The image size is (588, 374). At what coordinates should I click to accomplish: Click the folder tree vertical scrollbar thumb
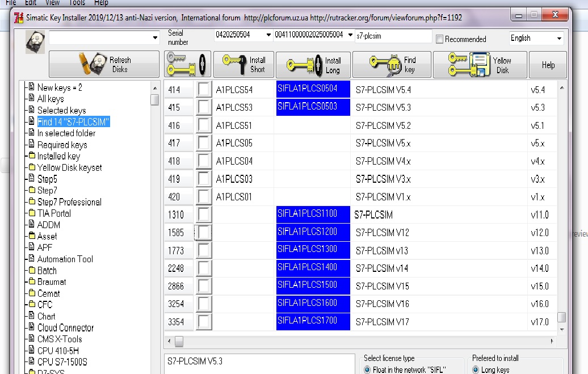(x=154, y=100)
